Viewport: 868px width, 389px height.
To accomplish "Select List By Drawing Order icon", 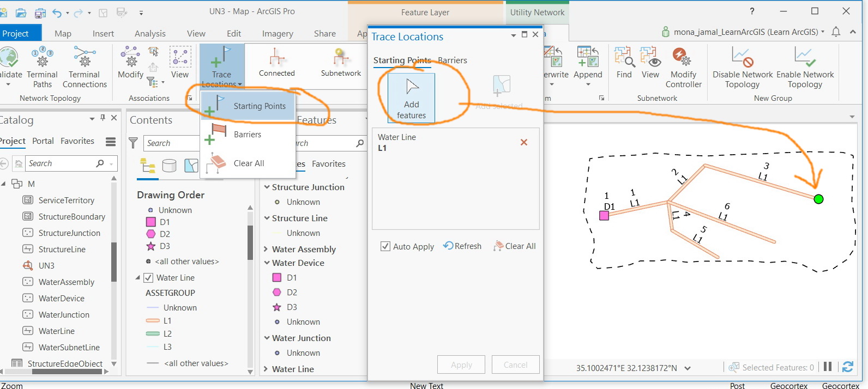I will pyautogui.click(x=148, y=165).
